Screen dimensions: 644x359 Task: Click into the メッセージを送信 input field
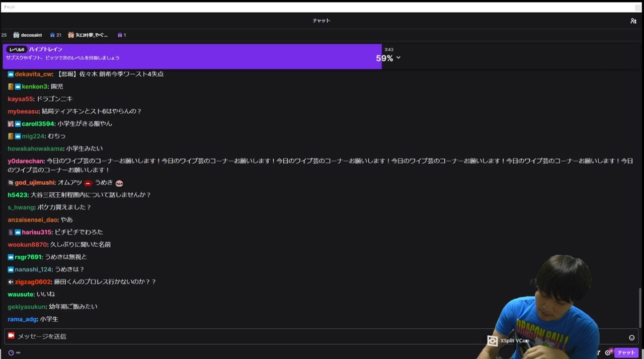[x=252, y=336]
